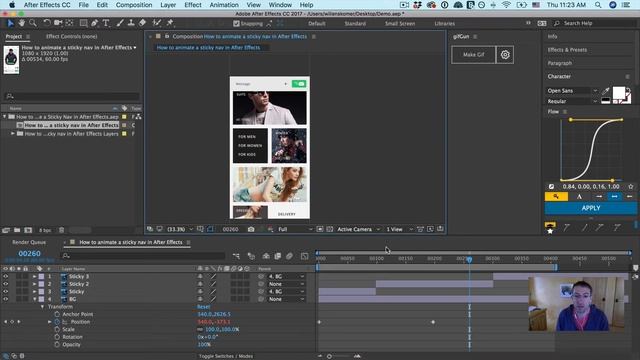The height and width of the screenshot is (360, 640).
Task: Click the Make Gif button
Action: click(x=473, y=55)
